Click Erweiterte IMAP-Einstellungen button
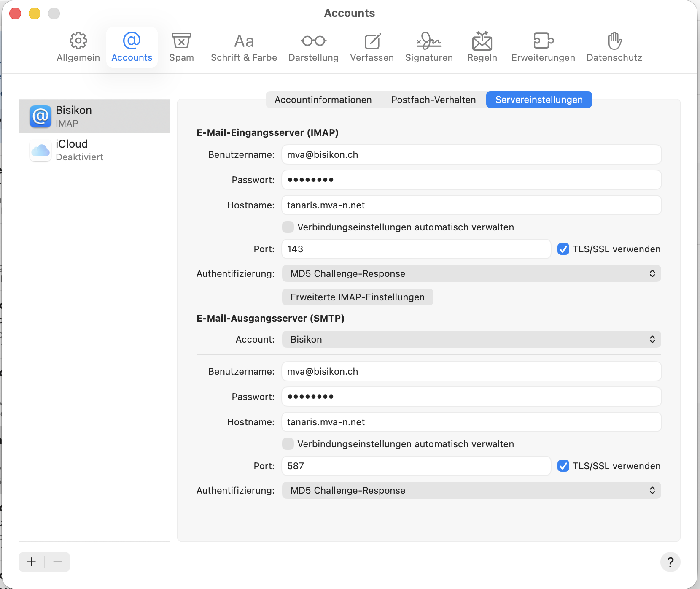 tap(357, 297)
